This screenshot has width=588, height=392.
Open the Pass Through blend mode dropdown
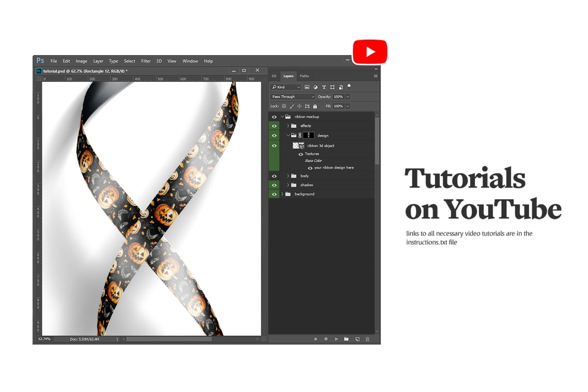click(x=292, y=97)
